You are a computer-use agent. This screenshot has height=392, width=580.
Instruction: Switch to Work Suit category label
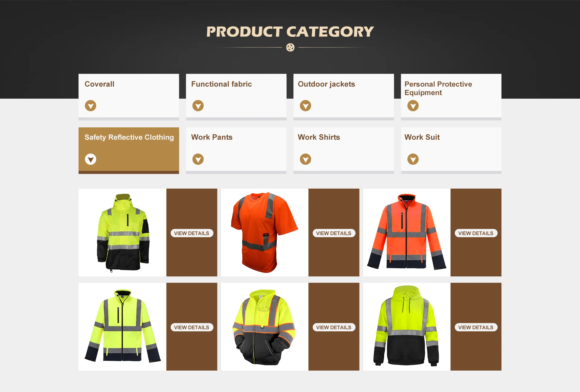tap(422, 137)
